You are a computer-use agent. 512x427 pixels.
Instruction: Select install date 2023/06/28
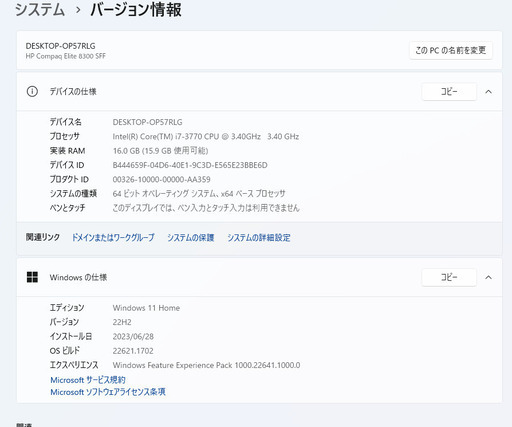[x=133, y=336]
